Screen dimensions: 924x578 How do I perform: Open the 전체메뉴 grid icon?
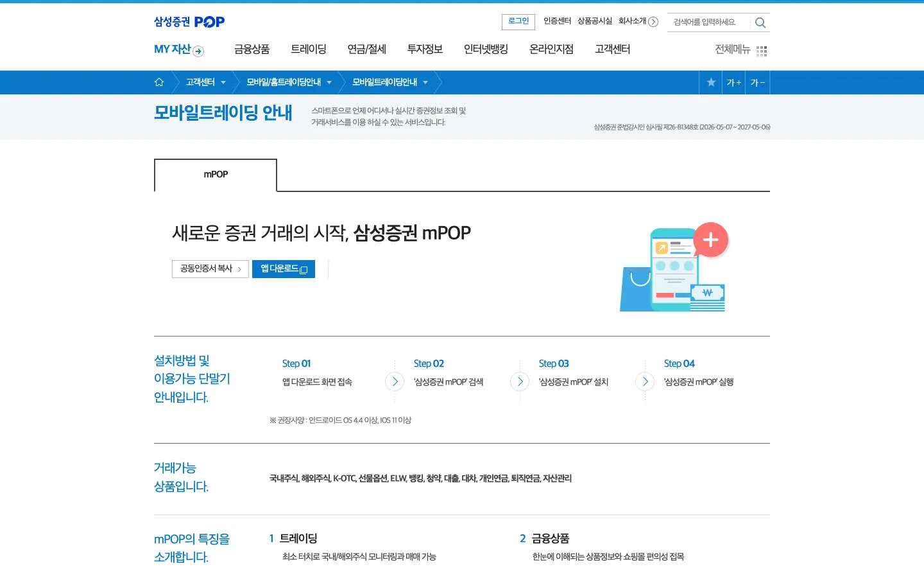762,51
